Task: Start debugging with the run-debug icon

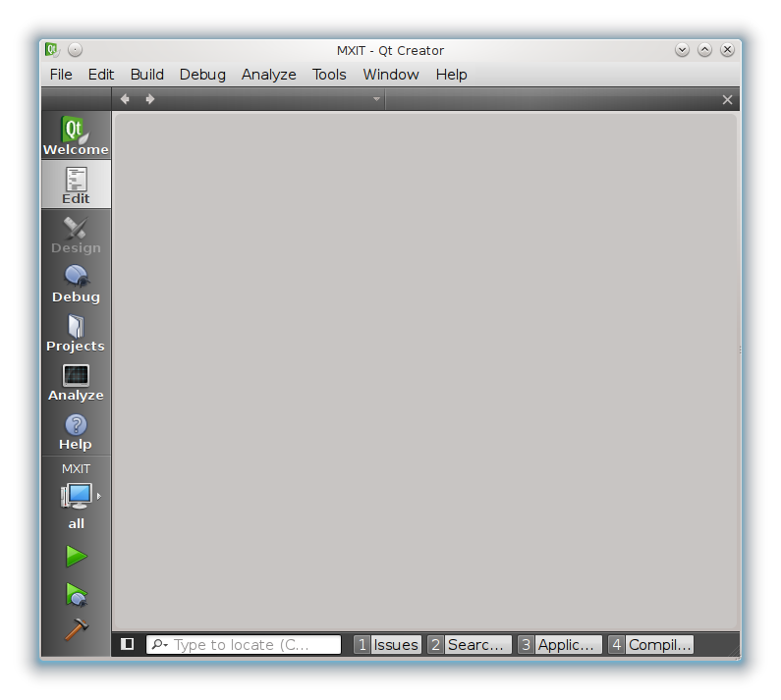Action: point(76,594)
